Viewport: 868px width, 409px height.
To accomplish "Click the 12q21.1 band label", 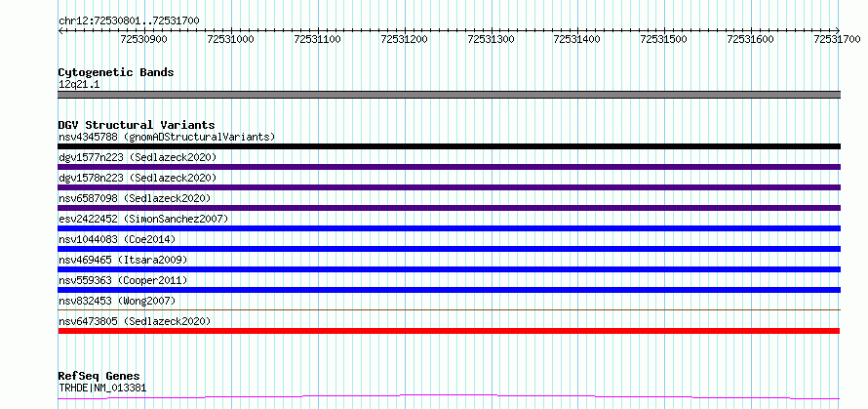I will point(79,85).
